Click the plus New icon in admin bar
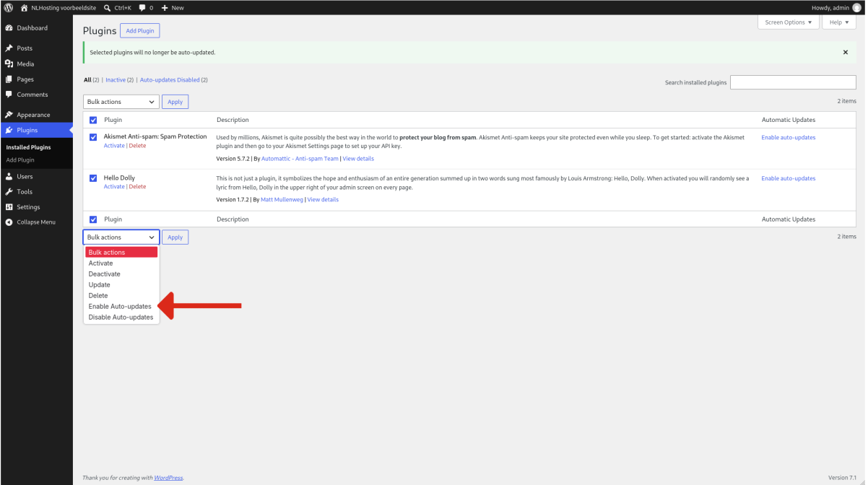The height and width of the screenshot is (485, 868). (x=165, y=8)
